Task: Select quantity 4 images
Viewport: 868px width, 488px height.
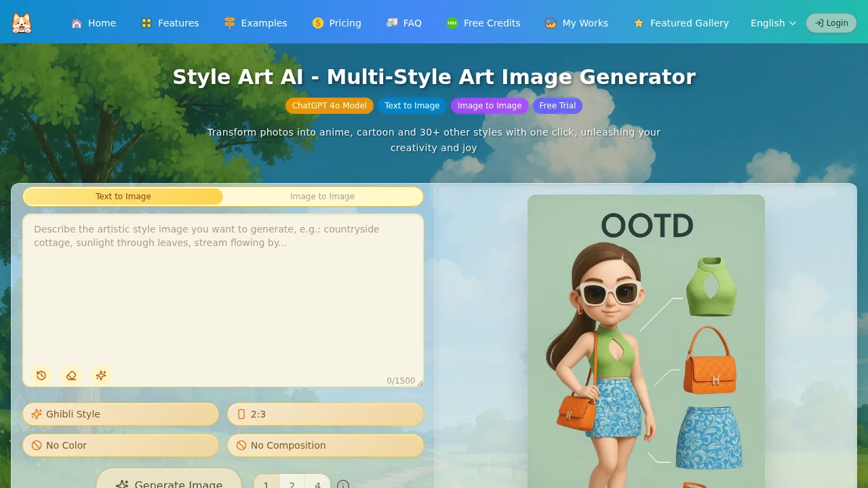Action: click(x=317, y=484)
